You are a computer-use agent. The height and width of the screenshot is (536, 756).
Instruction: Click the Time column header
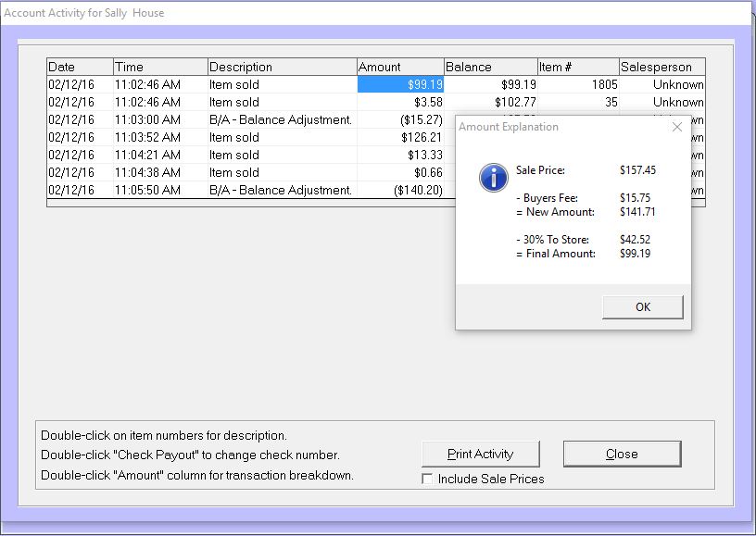click(160, 67)
